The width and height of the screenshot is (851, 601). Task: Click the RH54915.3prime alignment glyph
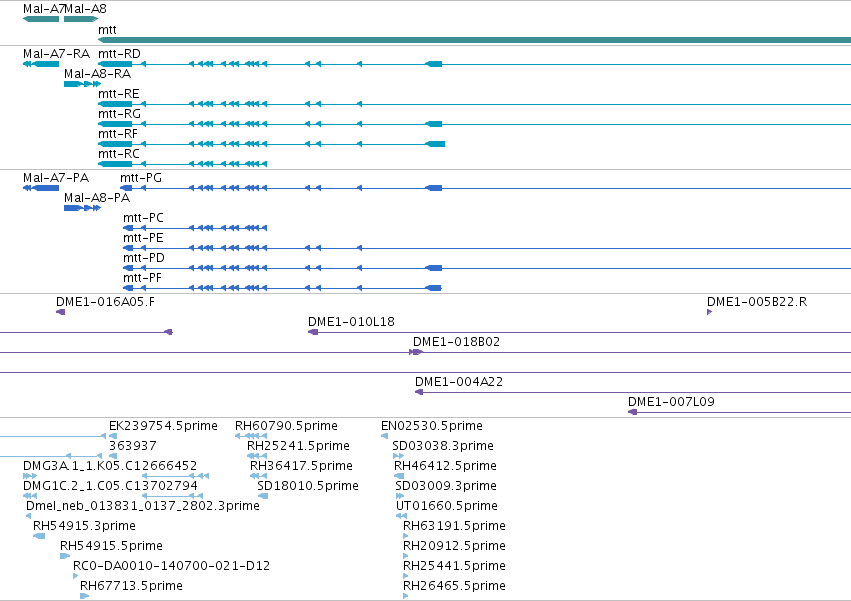[x=39, y=536]
